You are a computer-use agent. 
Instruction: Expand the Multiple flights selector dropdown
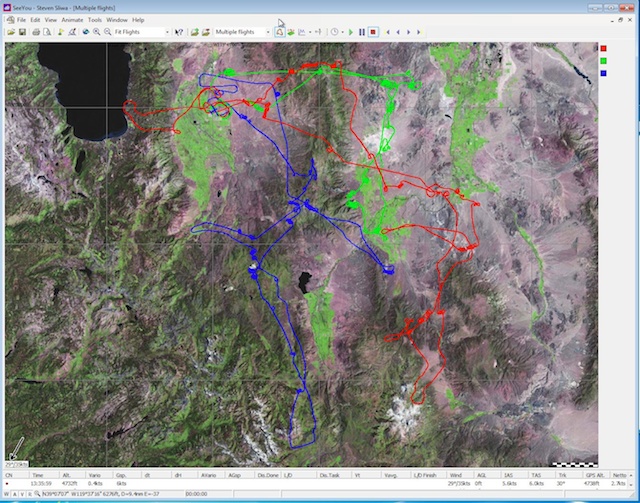click(x=267, y=32)
